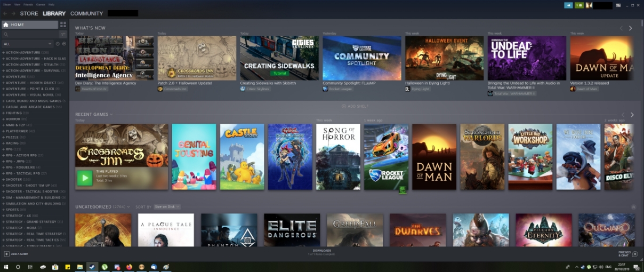Screen dimensions: 644x272
Task: Switch to COMMUNITY tab
Action: point(86,13)
